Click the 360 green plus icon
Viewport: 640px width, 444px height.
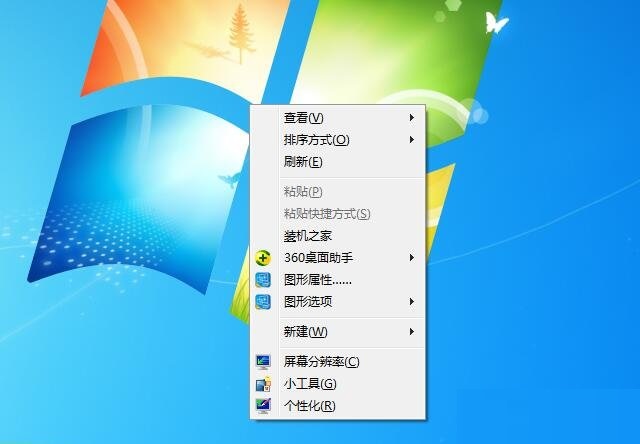click(263, 258)
